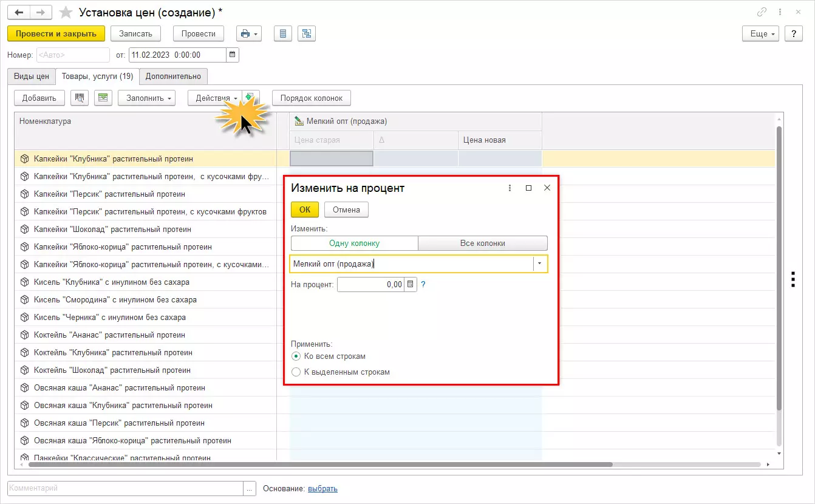Follow the выбрать link next to Основание

click(x=322, y=489)
